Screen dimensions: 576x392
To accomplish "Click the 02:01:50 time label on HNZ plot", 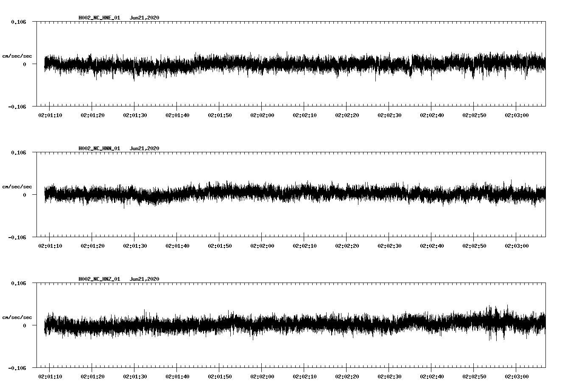I will click(x=220, y=377).
